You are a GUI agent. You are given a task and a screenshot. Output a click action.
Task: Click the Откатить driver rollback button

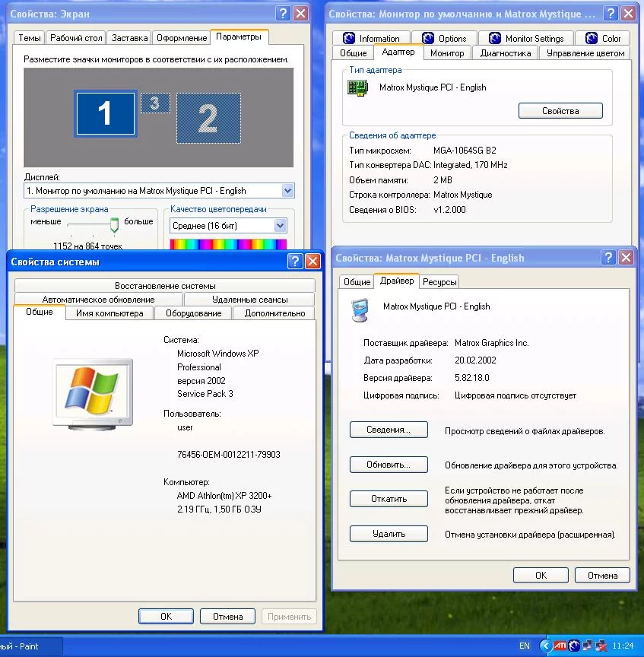389,499
